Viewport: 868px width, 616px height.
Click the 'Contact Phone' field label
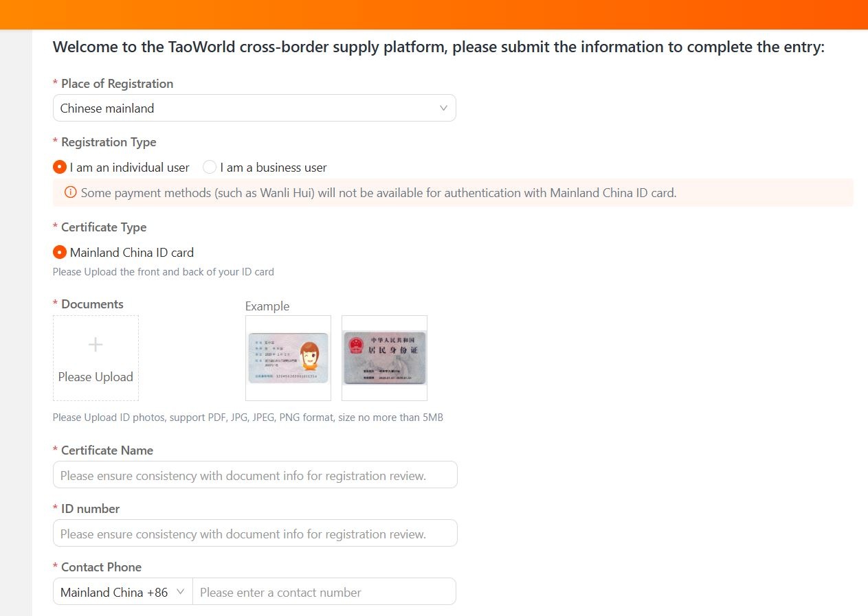101,567
